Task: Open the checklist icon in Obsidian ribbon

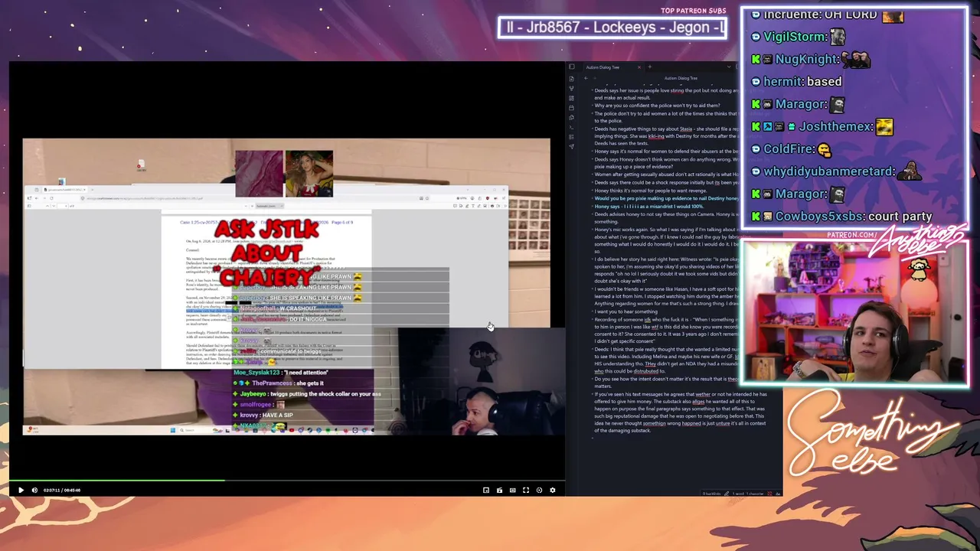Action: pyautogui.click(x=571, y=136)
